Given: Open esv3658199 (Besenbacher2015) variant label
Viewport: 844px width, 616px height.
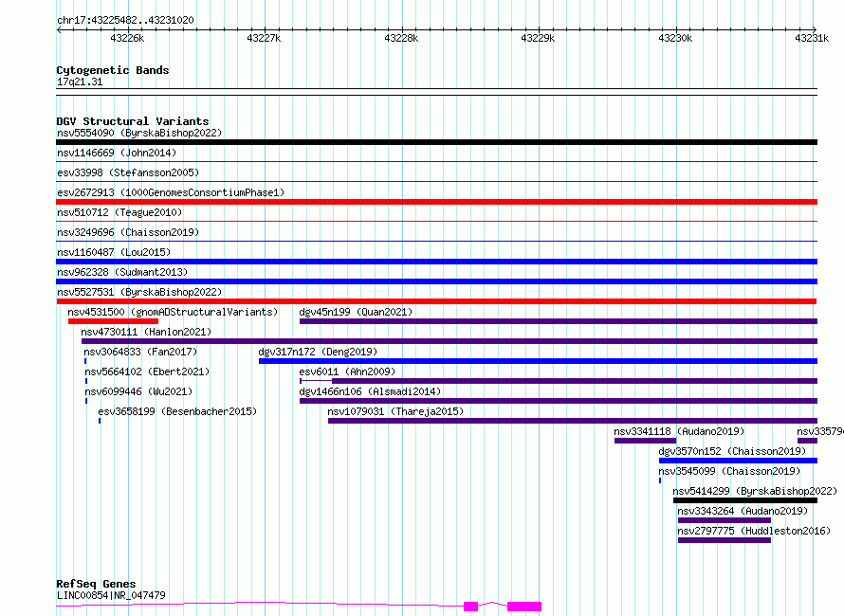Looking at the screenshot, I should tap(177, 411).
